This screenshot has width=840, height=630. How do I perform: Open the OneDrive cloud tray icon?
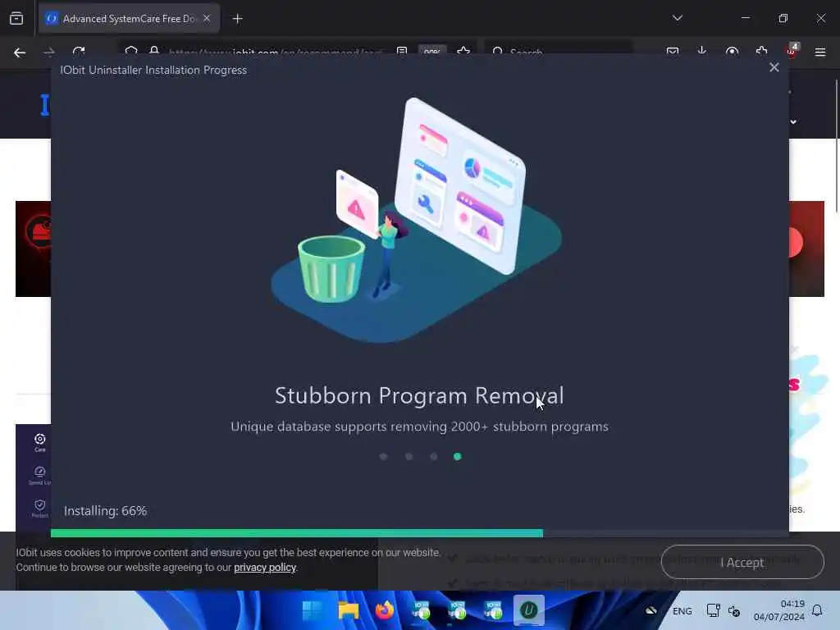[x=651, y=610]
